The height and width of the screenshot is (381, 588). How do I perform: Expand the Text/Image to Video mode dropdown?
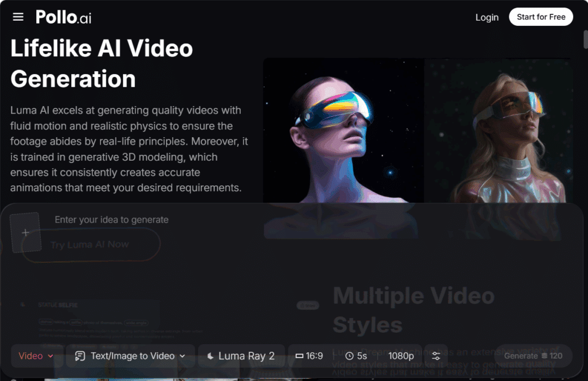coord(130,356)
